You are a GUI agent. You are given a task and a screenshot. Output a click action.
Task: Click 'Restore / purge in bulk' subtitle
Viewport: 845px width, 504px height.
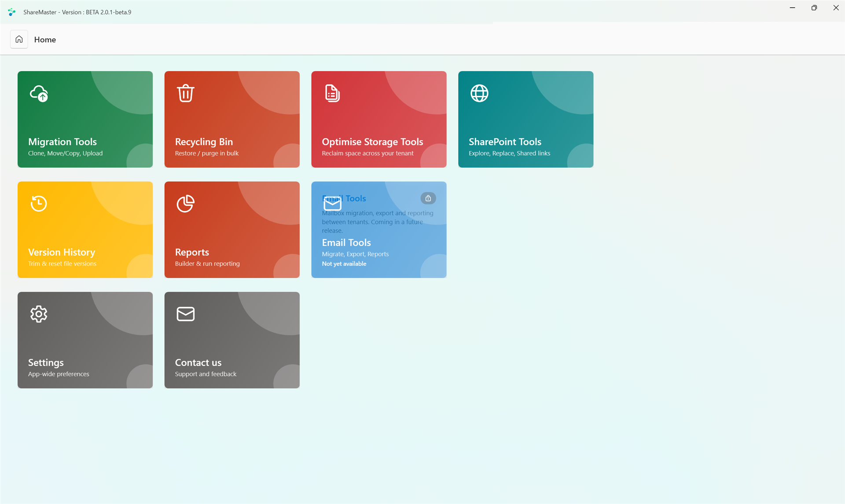(207, 153)
